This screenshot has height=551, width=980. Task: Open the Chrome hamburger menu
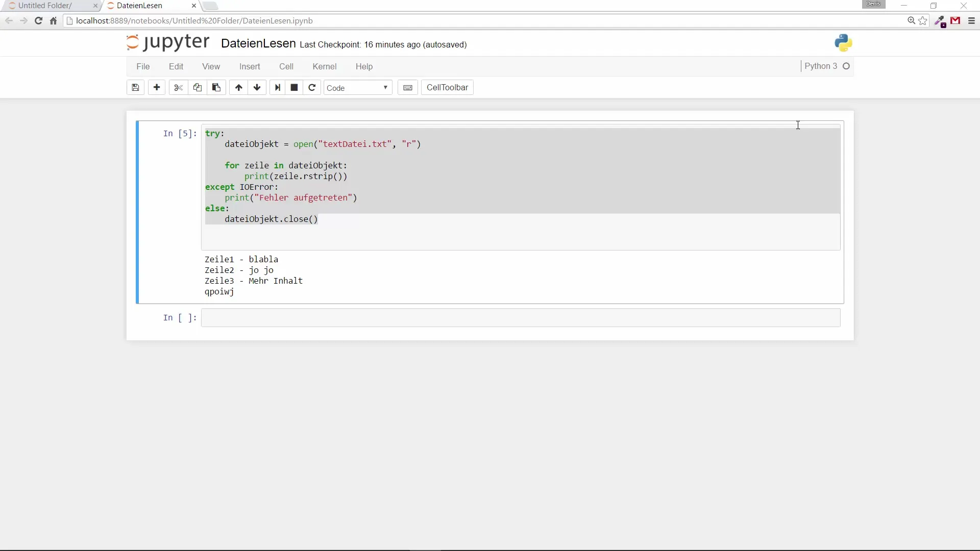pyautogui.click(x=971, y=21)
